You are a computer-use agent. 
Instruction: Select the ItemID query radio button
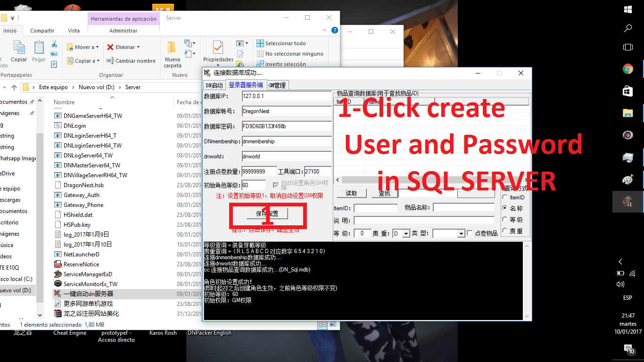click(505, 197)
